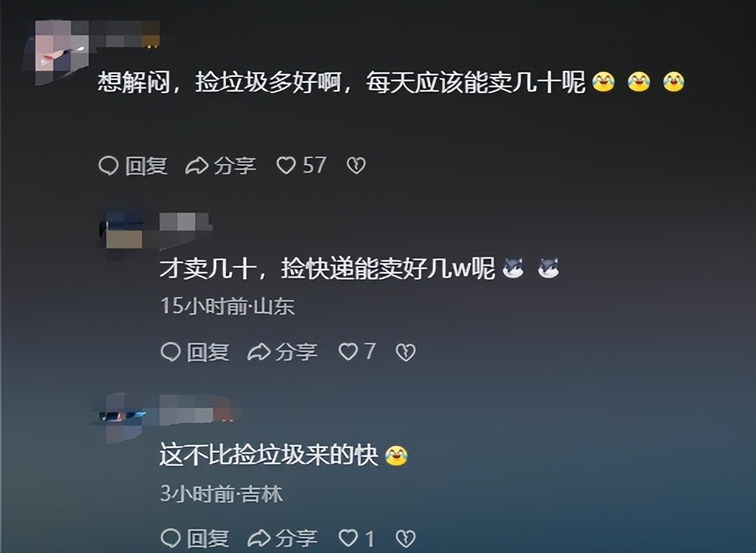Open the Jilin commenter's blurred username
Screen dimensions: 756x553
click(199, 409)
